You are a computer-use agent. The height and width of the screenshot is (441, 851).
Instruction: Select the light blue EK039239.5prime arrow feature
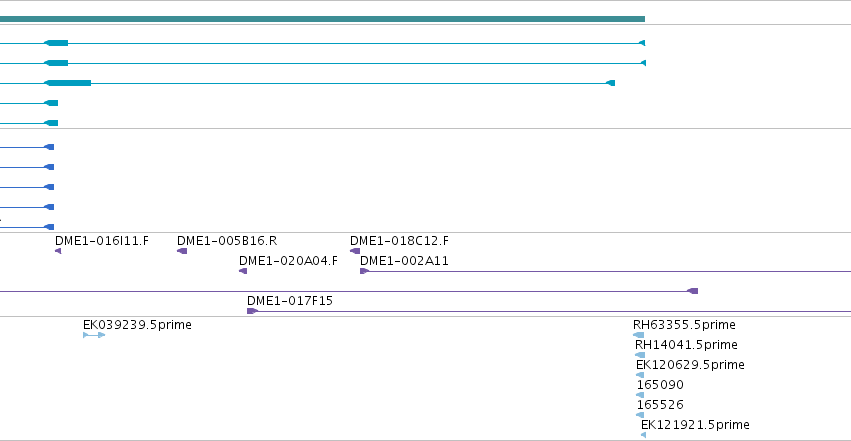point(94,335)
